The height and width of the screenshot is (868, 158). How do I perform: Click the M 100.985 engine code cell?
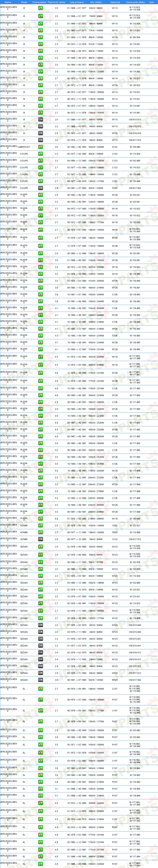pyautogui.click(x=135, y=519)
